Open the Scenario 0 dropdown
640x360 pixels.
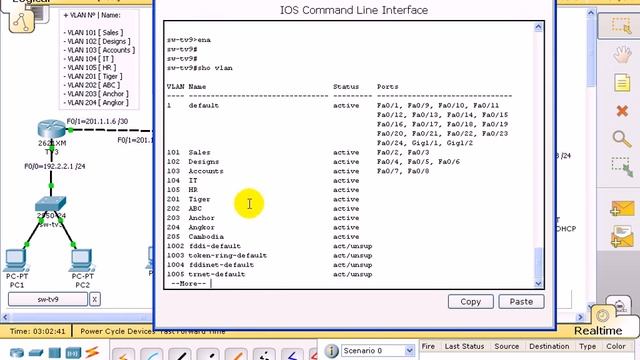coord(409,351)
